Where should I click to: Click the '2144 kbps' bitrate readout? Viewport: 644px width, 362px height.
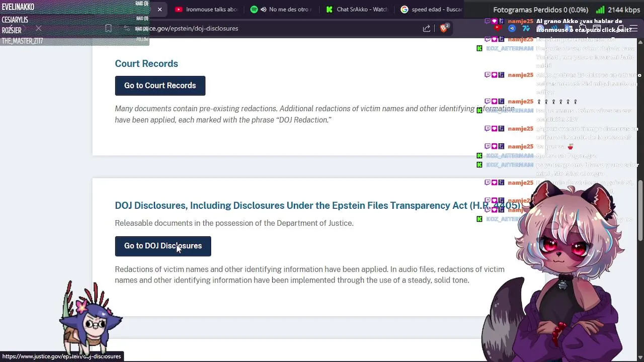pyautogui.click(x=623, y=10)
